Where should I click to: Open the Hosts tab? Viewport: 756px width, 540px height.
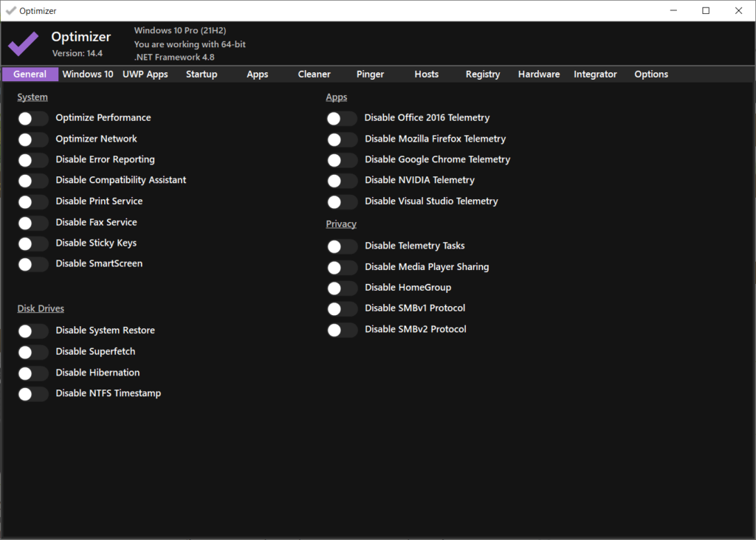point(427,75)
